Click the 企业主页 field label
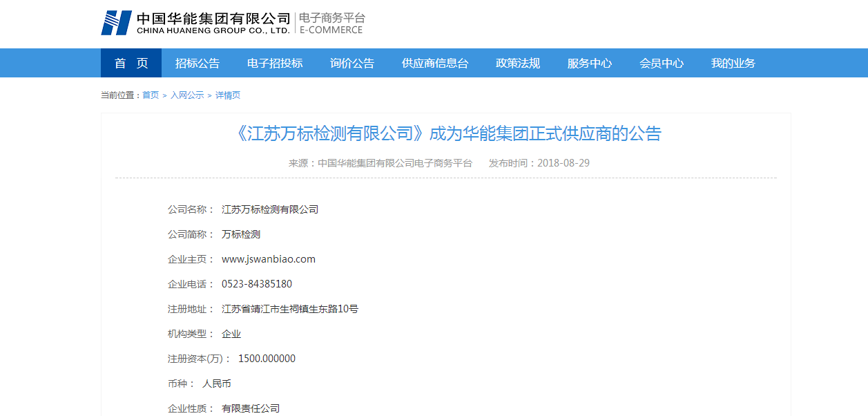 [x=191, y=259]
